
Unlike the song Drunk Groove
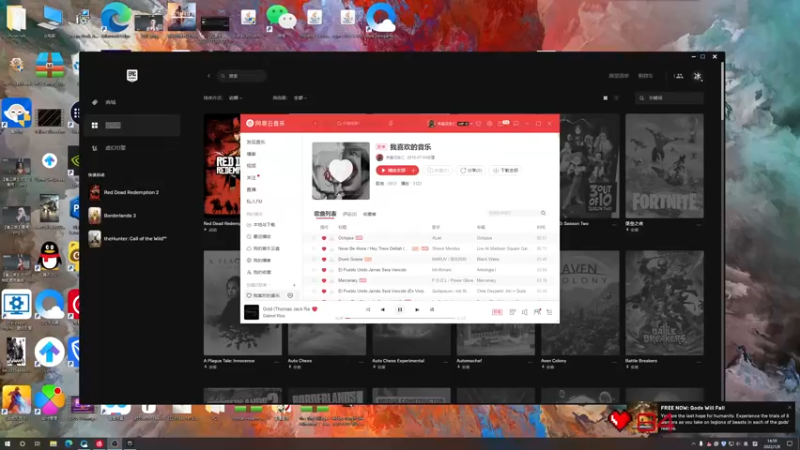point(323,259)
